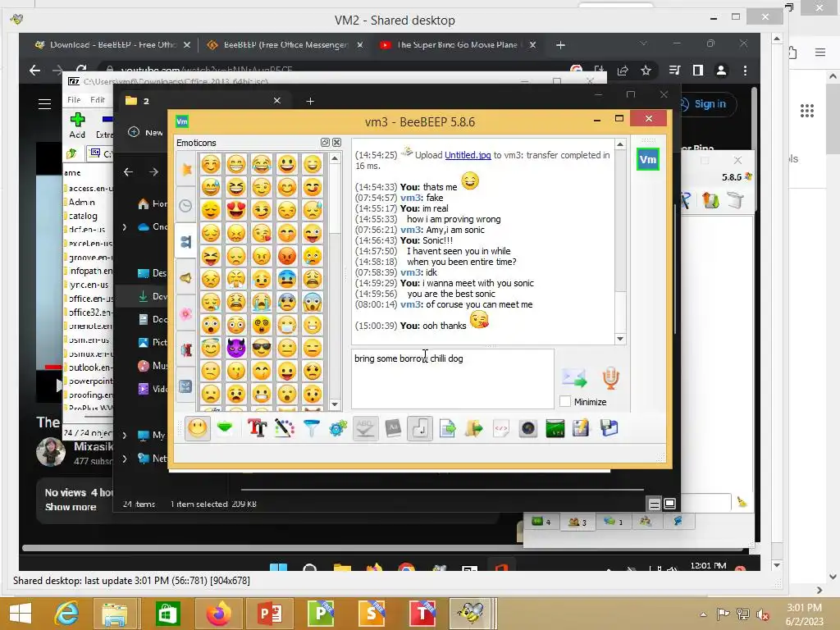
Task: Click the blue funnel filter icon
Action: (311, 428)
